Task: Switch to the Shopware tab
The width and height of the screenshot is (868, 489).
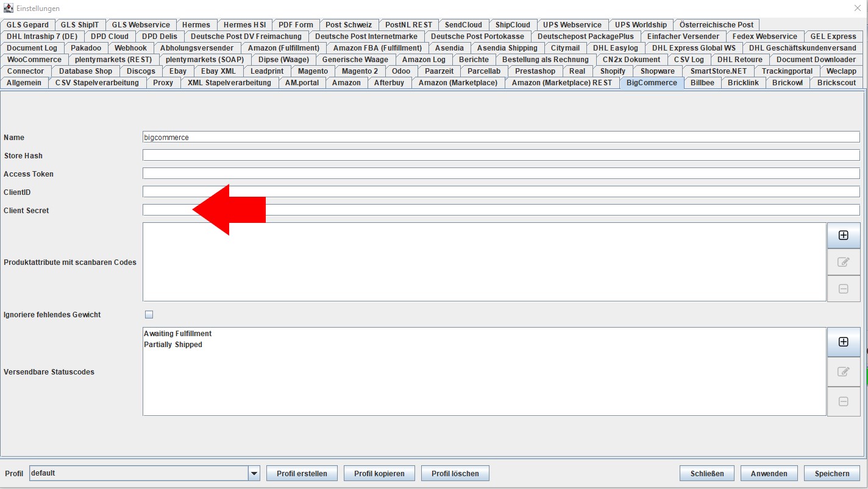Action: 658,71
